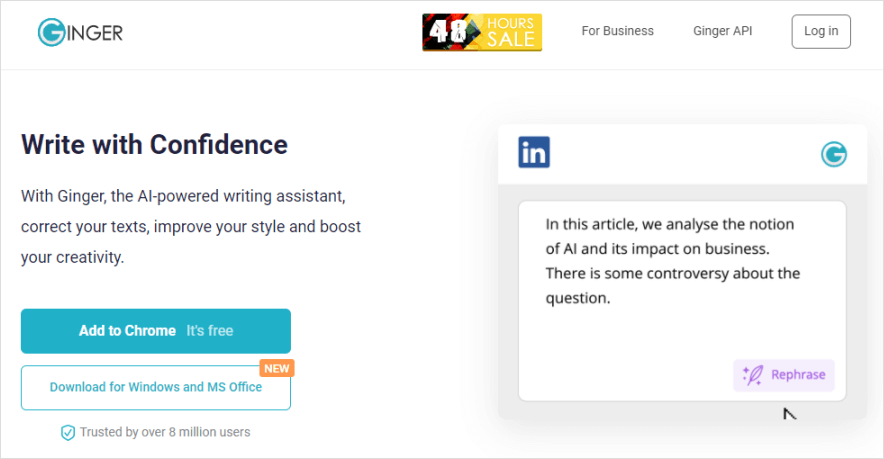Click the It's free label on the Chrome button
884x459 pixels.
[209, 331]
